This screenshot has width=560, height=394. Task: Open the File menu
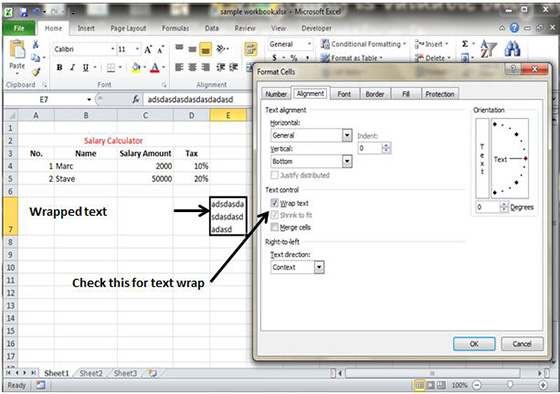tap(19, 28)
